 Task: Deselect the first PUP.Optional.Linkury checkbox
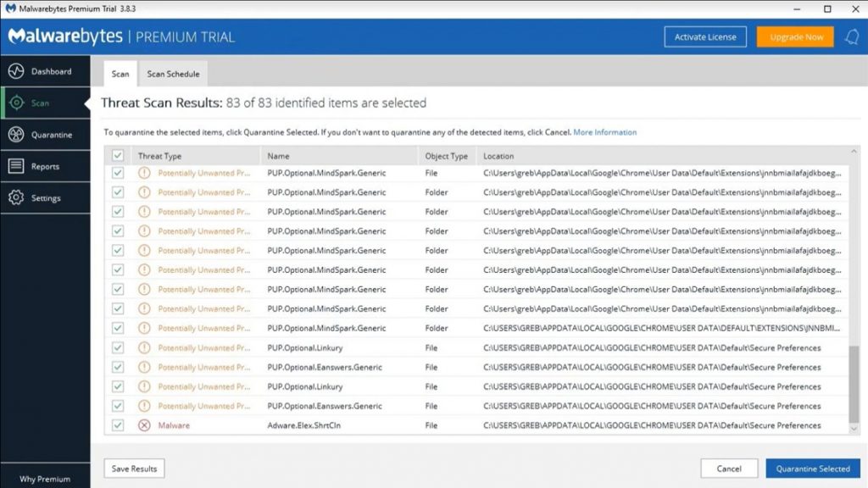point(118,347)
